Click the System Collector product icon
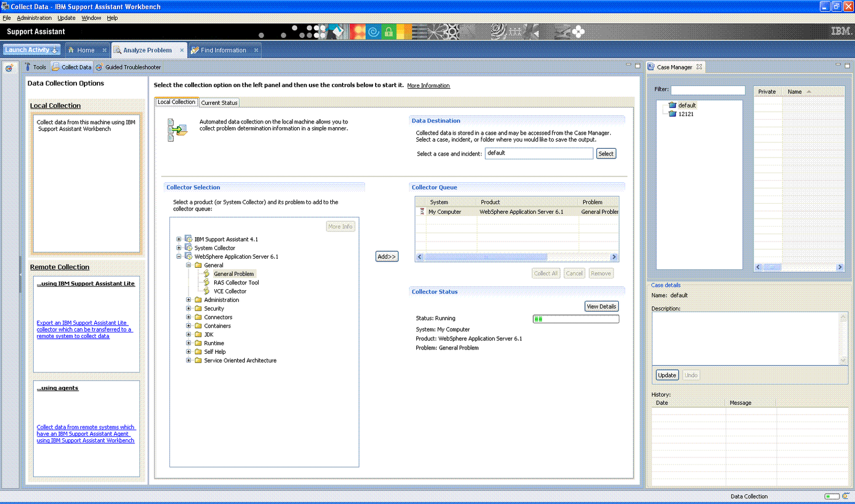This screenshot has width=855, height=504. coord(189,247)
